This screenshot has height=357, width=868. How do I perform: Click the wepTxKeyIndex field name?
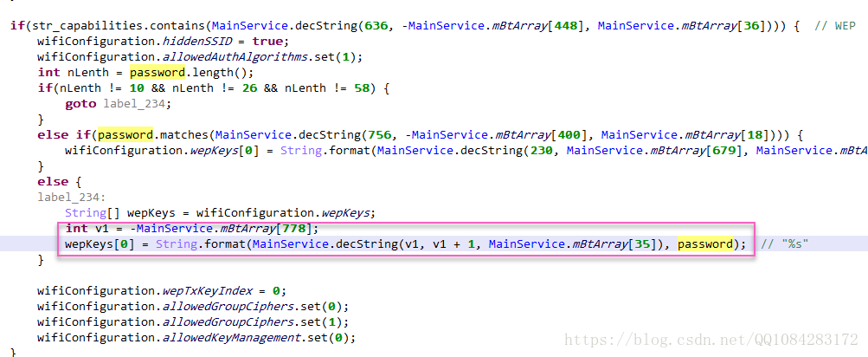pyautogui.click(x=207, y=291)
